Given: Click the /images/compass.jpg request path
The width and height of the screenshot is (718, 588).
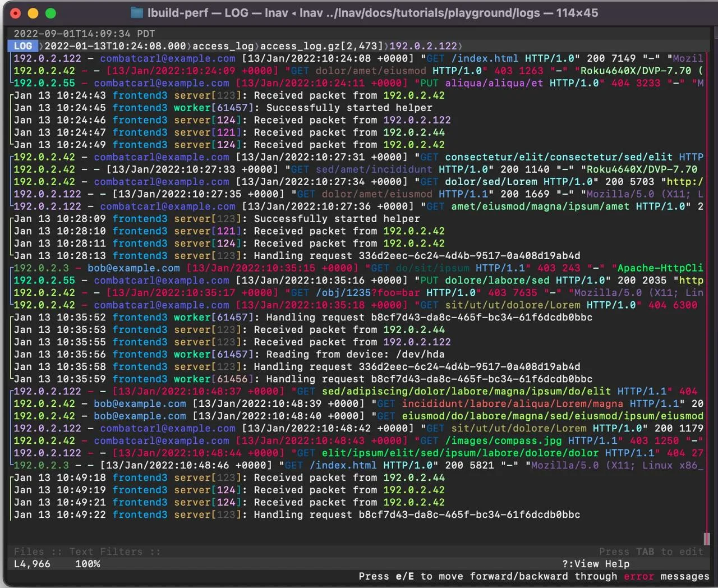Looking at the screenshot, I should 503,441.
